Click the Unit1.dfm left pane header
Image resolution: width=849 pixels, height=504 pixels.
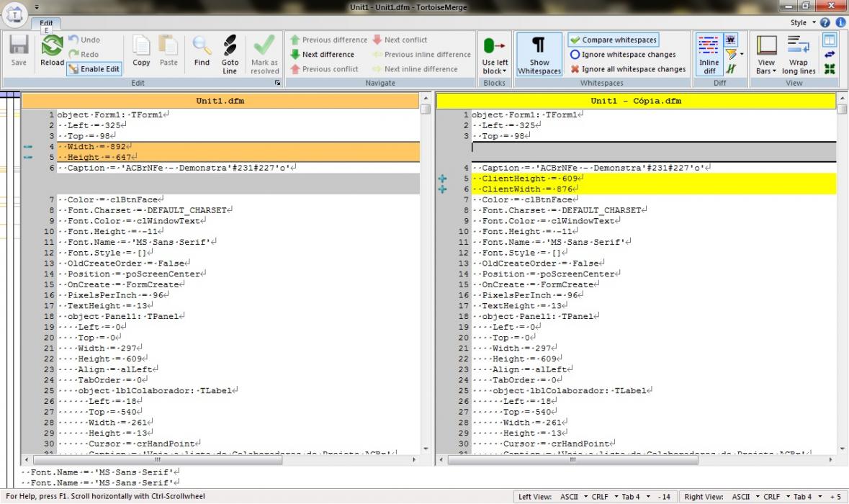(x=220, y=101)
